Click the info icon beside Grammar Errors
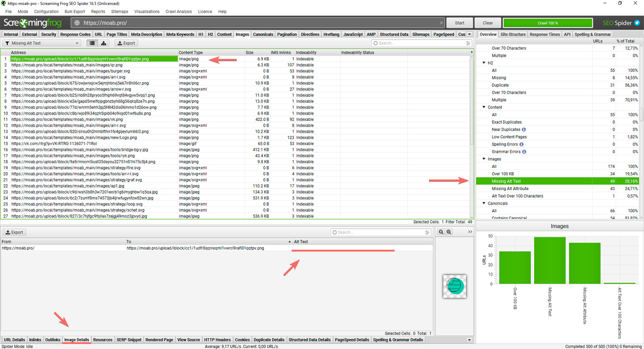This screenshot has height=349, width=644. pos(523,152)
